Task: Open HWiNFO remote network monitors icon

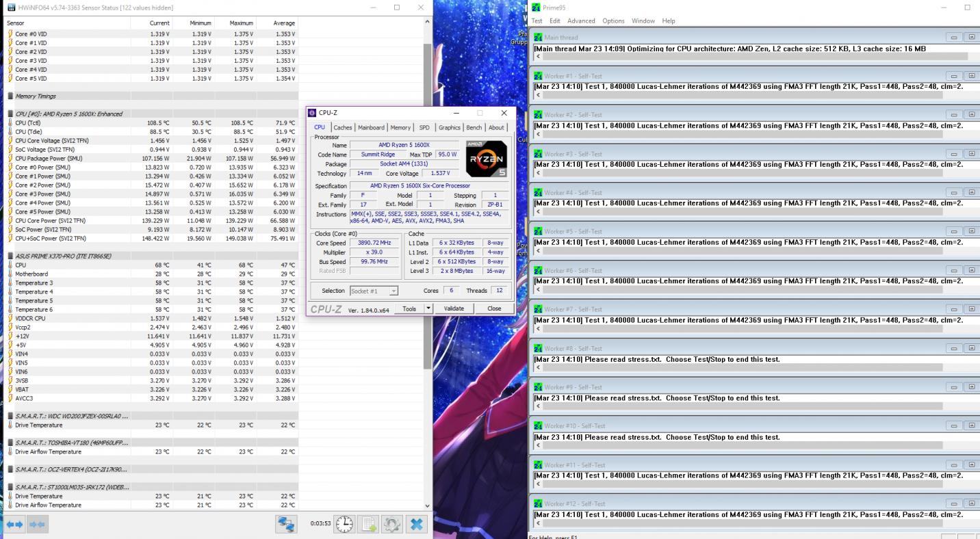Action: [286, 524]
